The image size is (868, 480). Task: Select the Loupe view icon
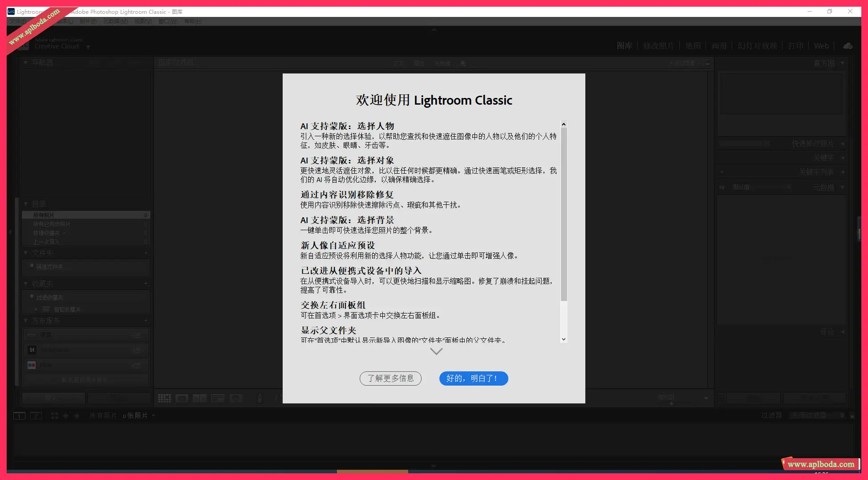(x=182, y=398)
